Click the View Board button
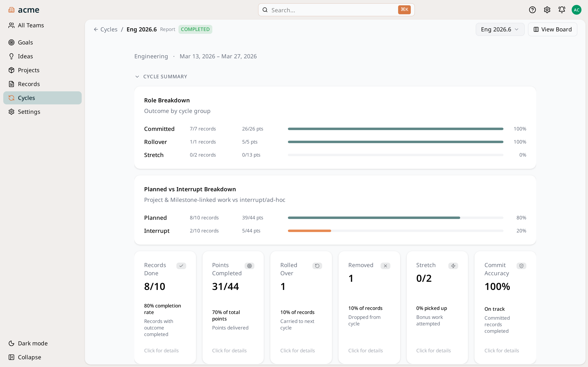588x367 pixels. coord(552,29)
